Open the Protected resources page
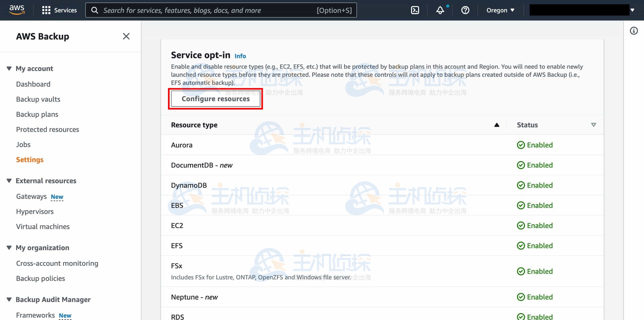644x320 pixels. point(47,129)
